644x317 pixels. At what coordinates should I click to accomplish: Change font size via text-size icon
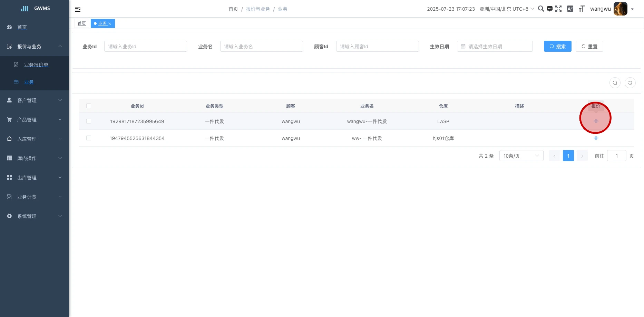pyautogui.click(x=582, y=9)
